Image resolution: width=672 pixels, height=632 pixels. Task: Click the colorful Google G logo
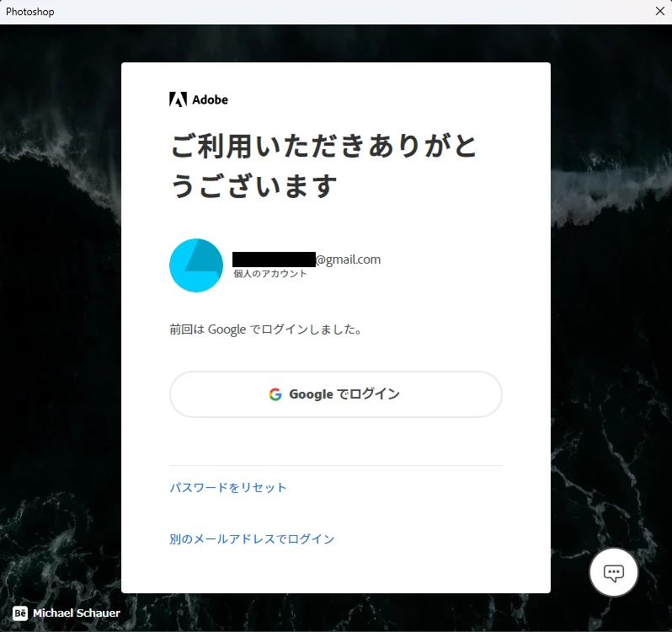275,394
